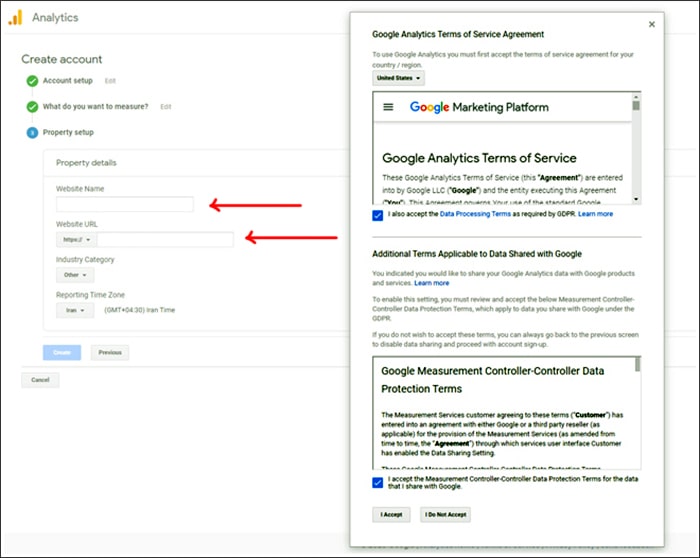Screen dimensions: 700x558
Task: Click the Terms of Service scroll-up arrow
Action: tap(636, 96)
